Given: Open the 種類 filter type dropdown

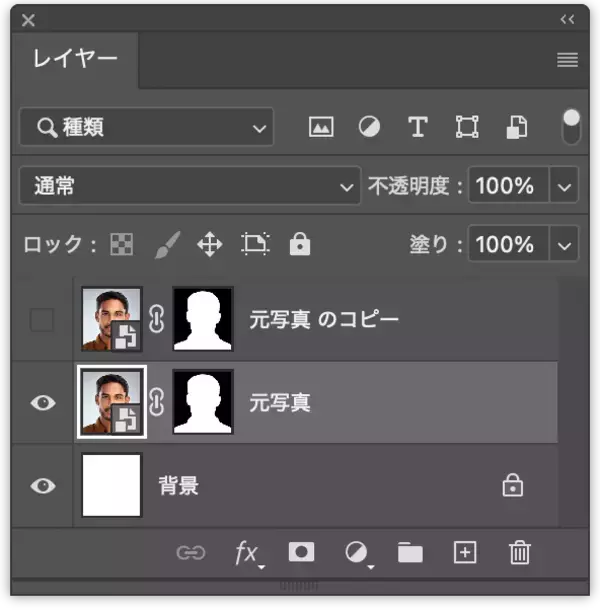Looking at the screenshot, I should click(146, 127).
